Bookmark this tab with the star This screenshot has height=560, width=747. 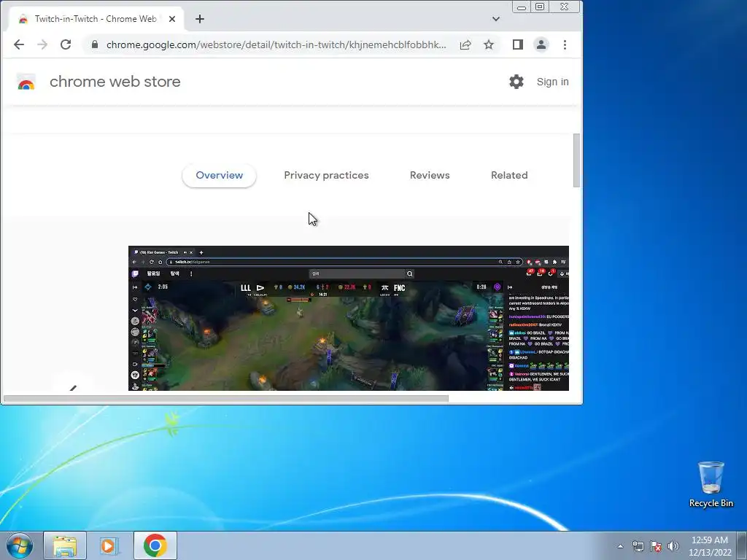pyautogui.click(x=489, y=44)
